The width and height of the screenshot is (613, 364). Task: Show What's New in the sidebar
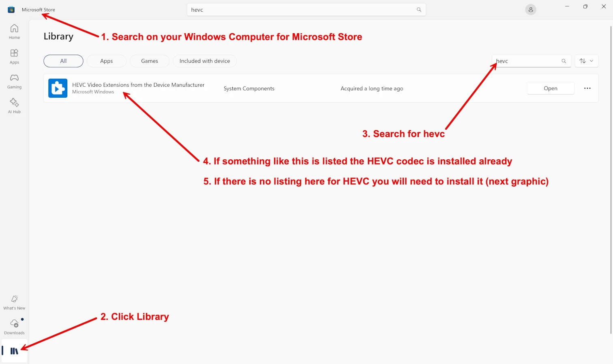14,302
